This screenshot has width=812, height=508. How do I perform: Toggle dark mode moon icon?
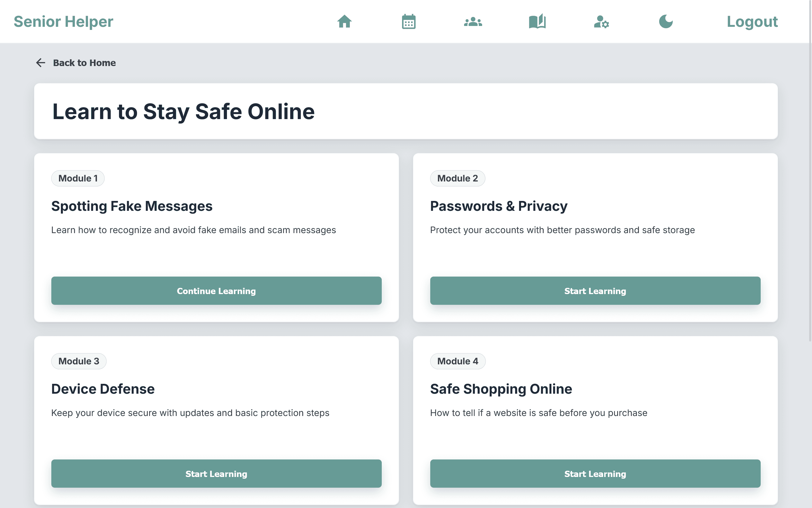[x=666, y=21]
